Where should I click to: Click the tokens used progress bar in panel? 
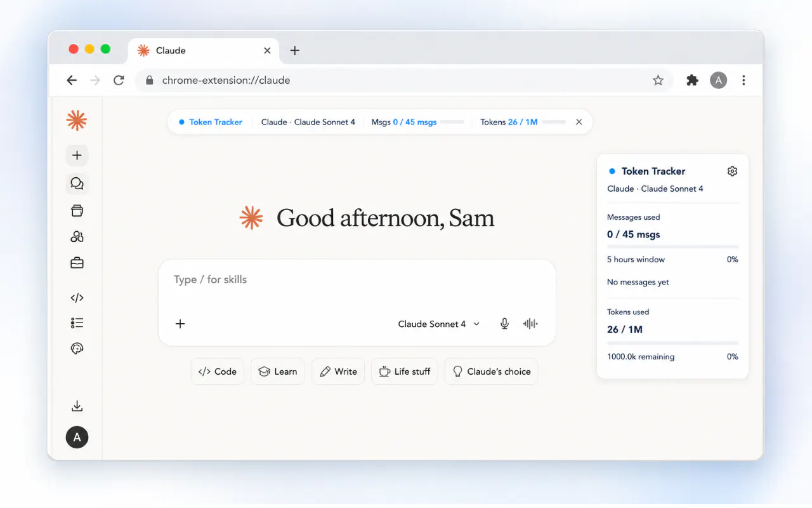[672, 343]
